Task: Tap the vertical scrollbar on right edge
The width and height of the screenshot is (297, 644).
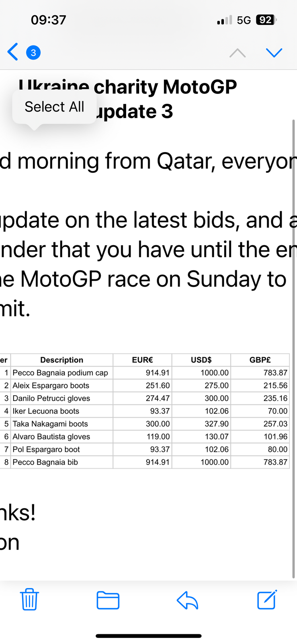Action: pyautogui.click(x=294, y=348)
